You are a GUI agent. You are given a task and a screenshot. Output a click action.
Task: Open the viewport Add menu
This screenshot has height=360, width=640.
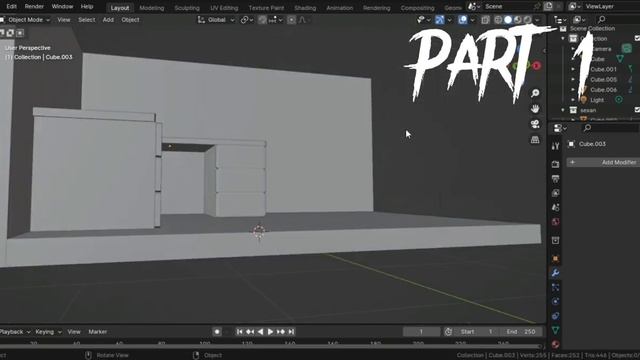[x=108, y=20]
